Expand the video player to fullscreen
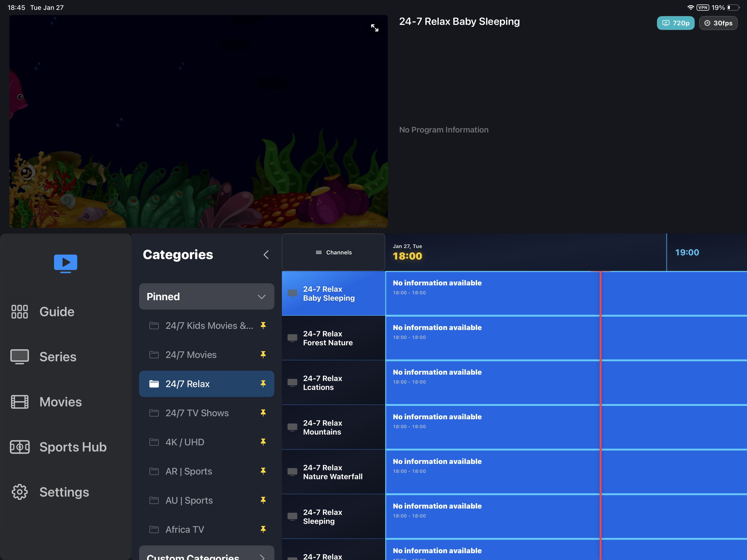The image size is (747, 560). (x=375, y=28)
